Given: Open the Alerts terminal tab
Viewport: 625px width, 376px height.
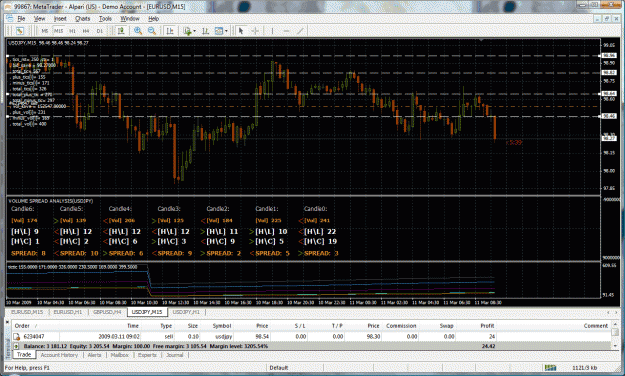Looking at the screenshot, I should click(94, 355).
